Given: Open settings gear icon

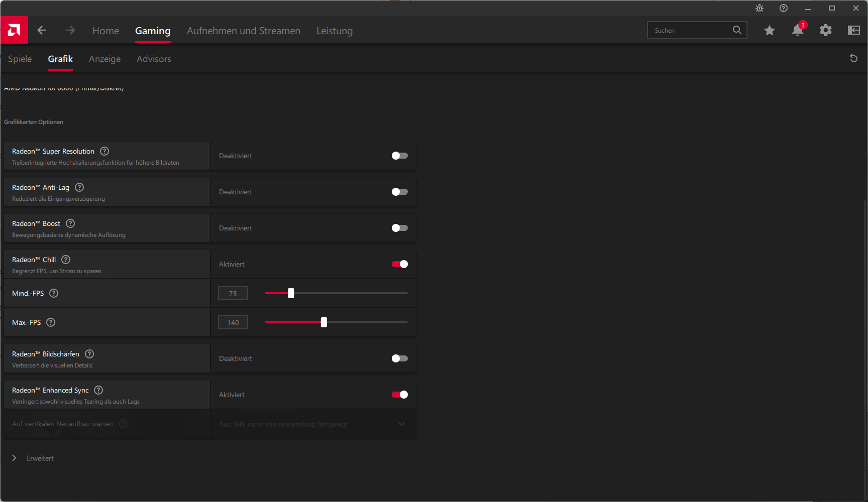Looking at the screenshot, I should (825, 31).
